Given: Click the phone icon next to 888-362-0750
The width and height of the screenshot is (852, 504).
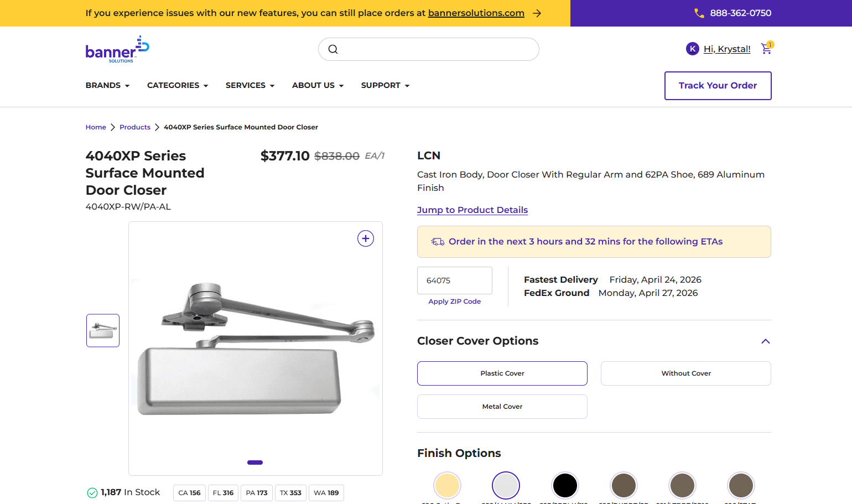Looking at the screenshot, I should [698, 13].
